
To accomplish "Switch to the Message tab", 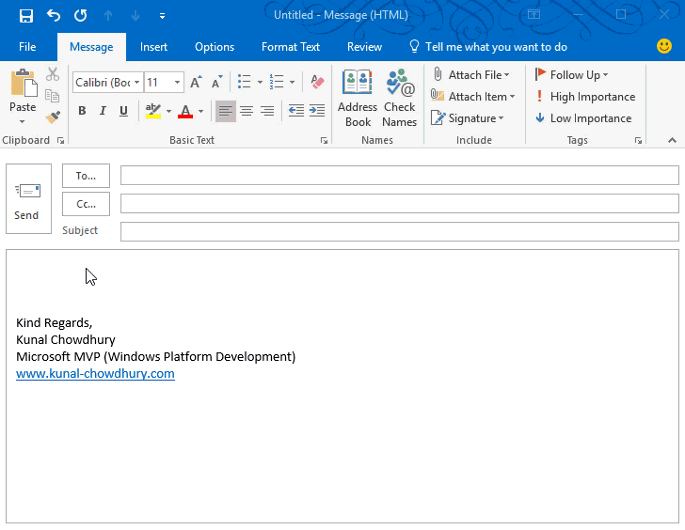I will point(91,47).
